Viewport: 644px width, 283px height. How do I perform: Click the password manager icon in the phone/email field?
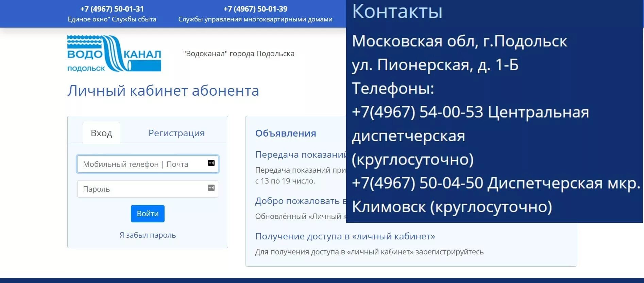(211, 163)
